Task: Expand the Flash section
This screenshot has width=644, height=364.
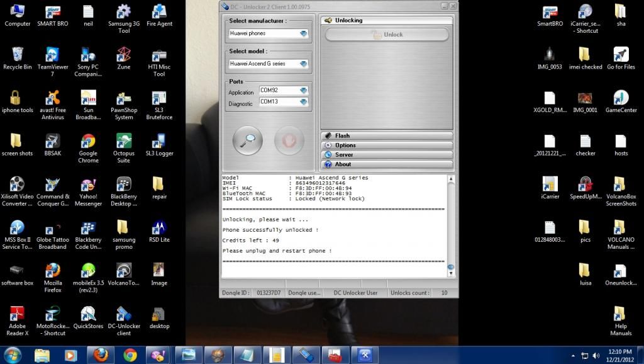Action: (x=387, y=136)
